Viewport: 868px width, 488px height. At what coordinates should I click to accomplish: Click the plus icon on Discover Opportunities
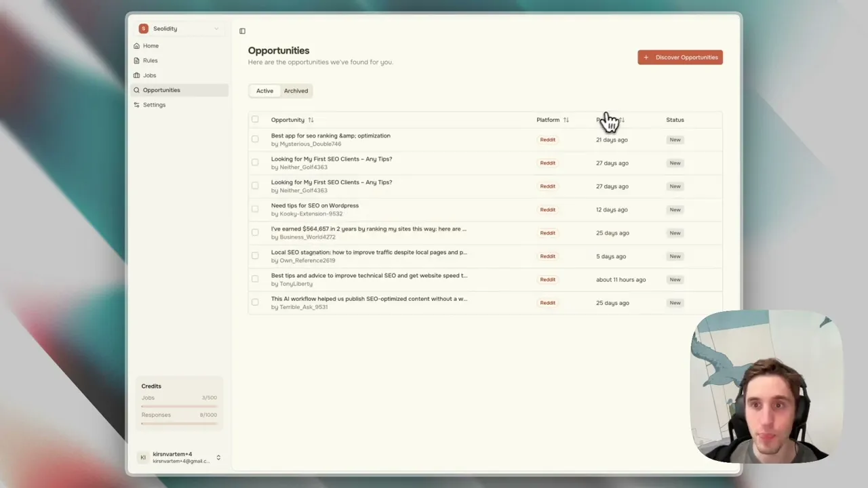tap(646, 58)
